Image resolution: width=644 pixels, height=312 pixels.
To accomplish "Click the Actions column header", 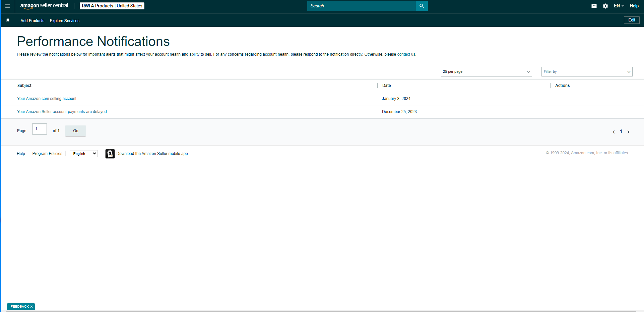I will (562, 86).
